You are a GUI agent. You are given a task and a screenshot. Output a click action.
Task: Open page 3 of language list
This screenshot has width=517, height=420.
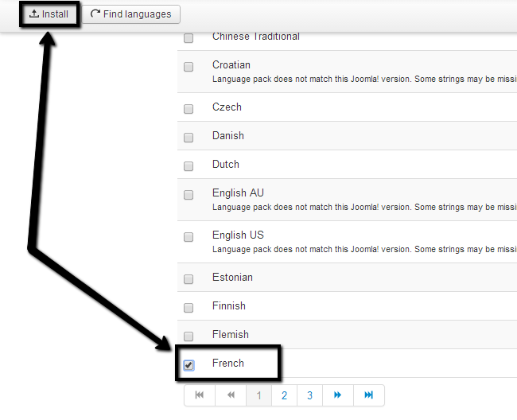(x=309, y=395)
